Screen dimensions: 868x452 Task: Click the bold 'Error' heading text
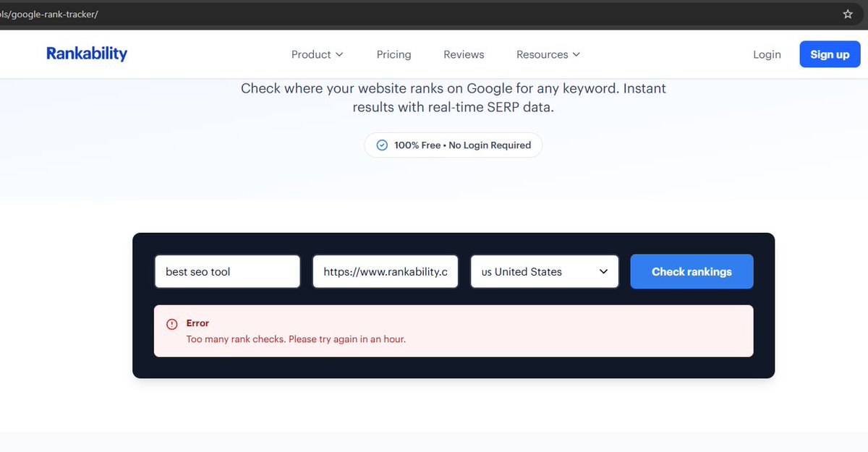(197, 323)
